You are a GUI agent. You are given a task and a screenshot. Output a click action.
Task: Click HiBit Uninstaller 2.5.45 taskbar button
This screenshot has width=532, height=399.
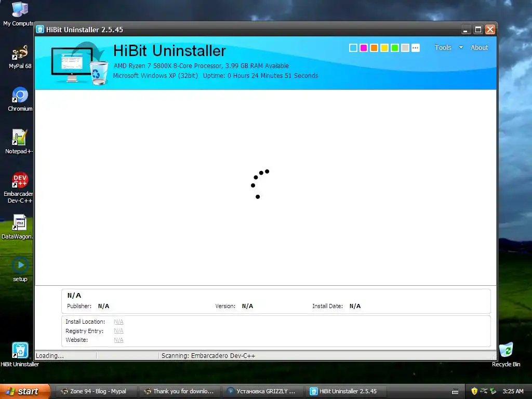coord(347,391)
